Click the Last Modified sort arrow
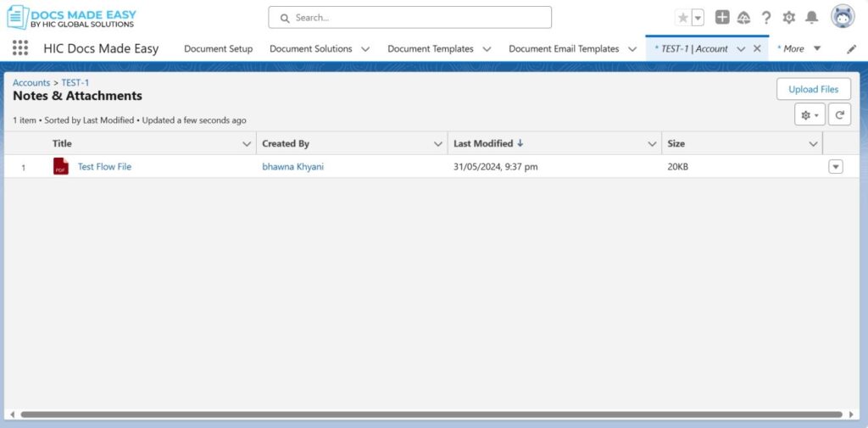 coord(520,143)
